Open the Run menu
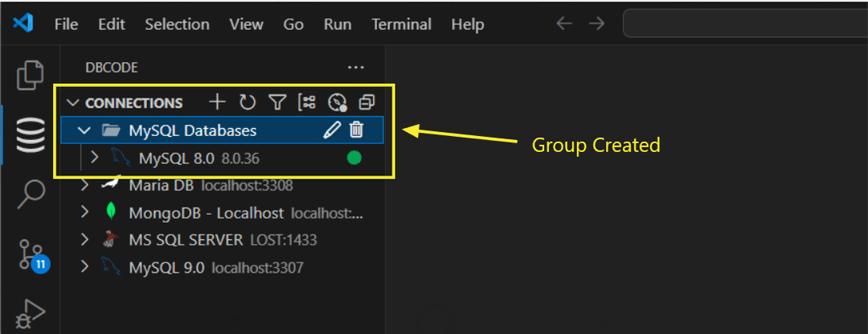 pyautogui.click(x=337, y=24)
